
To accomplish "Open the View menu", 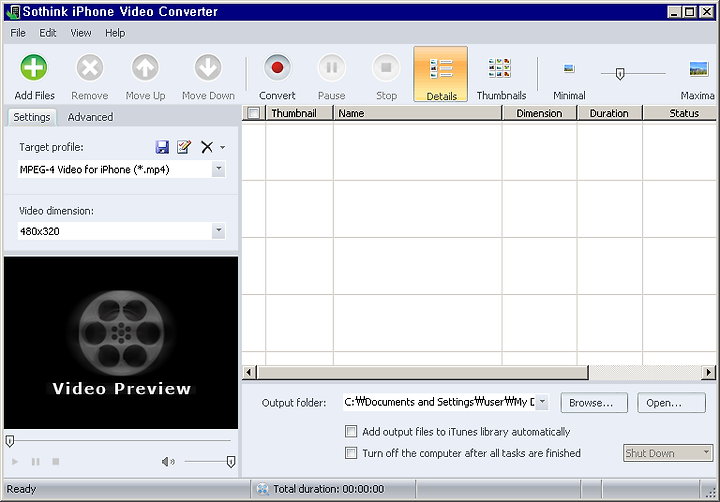I will 81,33.
